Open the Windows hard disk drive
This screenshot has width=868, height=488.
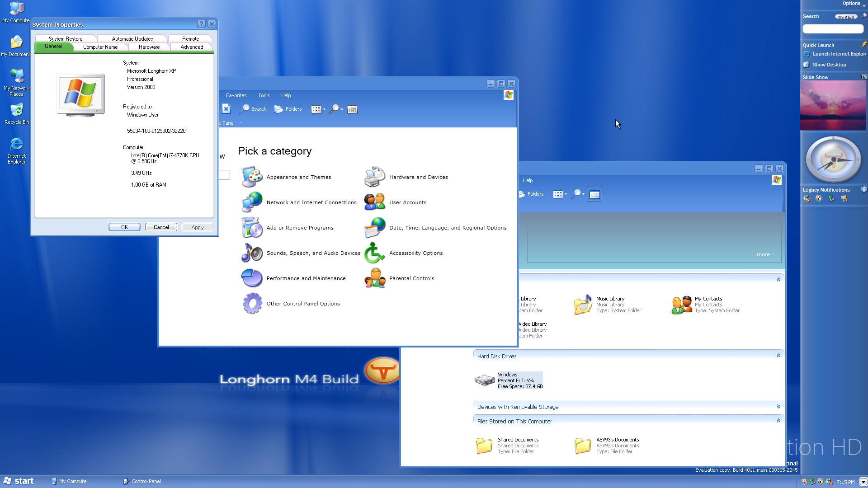coord(485,380)
